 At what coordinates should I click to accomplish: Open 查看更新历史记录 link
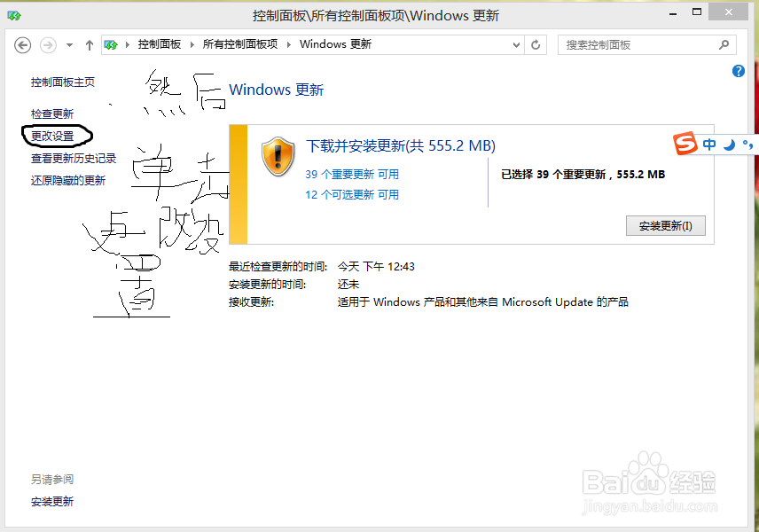click(x=74, y=159)
